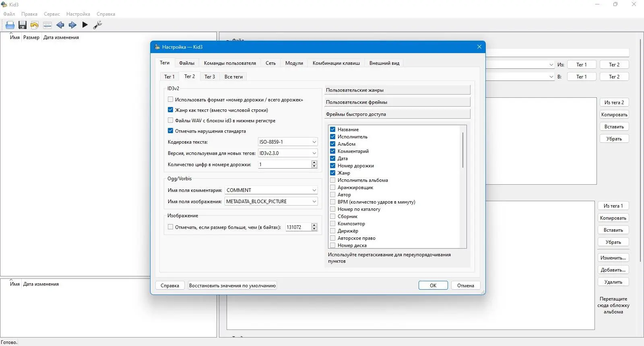Open the Из source dropdown in main window
This screenshot has height=346, width=644.
click(x=551, y=65)
